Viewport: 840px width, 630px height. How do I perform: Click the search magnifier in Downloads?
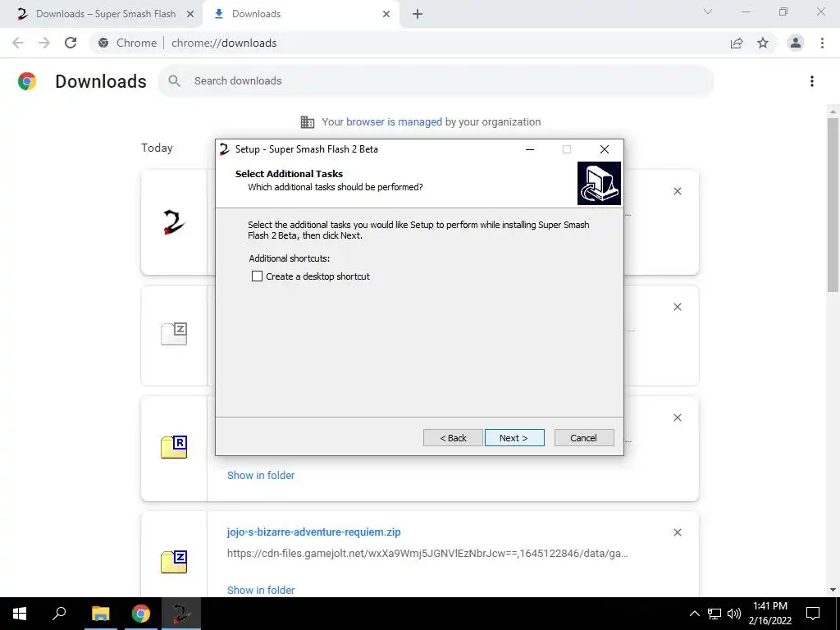click(x=174, y=81)
